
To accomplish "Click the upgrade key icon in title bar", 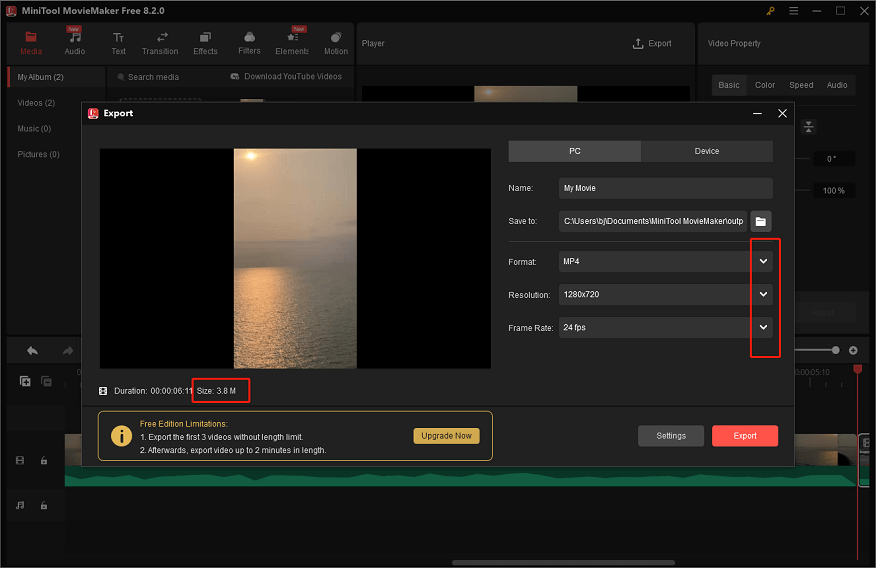I will coord(770,11).
